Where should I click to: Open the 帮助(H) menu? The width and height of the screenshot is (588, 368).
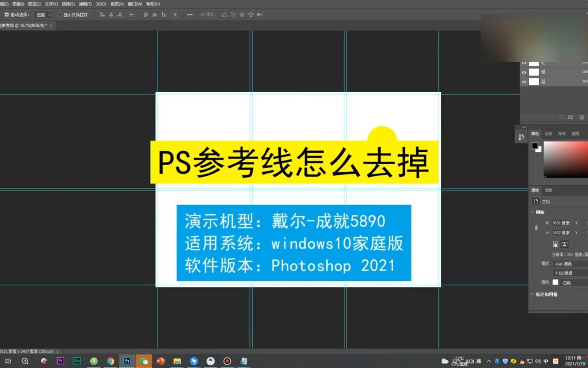click(153, 4)
